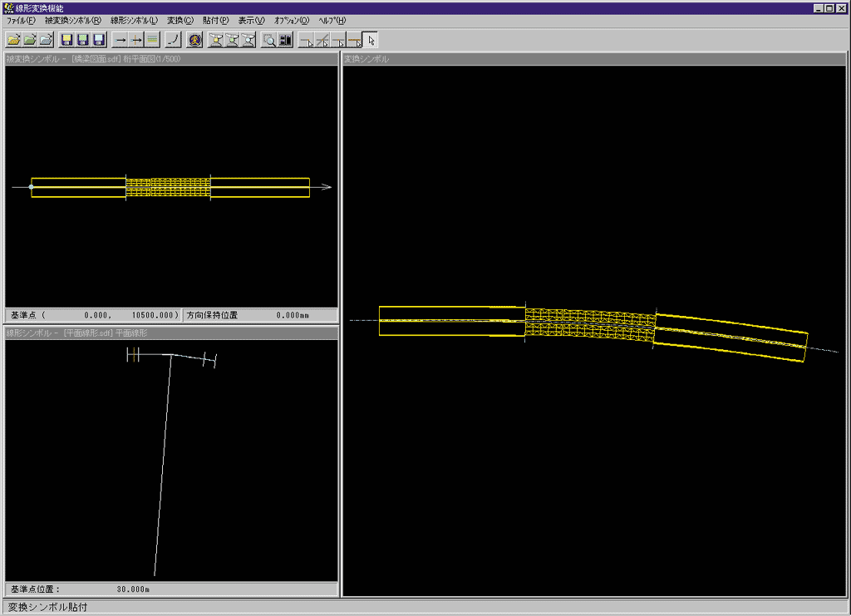Screen dimensions: 851x616
Task: Click the light-blue paste-symbol stamp icon
Action: tap(248, 40)
